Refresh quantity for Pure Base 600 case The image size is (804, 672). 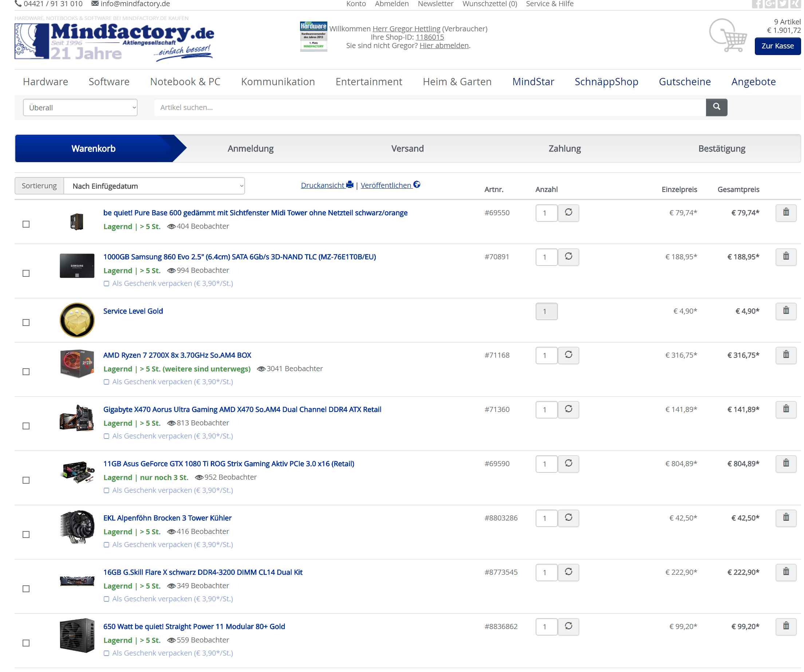pos(568,212)
